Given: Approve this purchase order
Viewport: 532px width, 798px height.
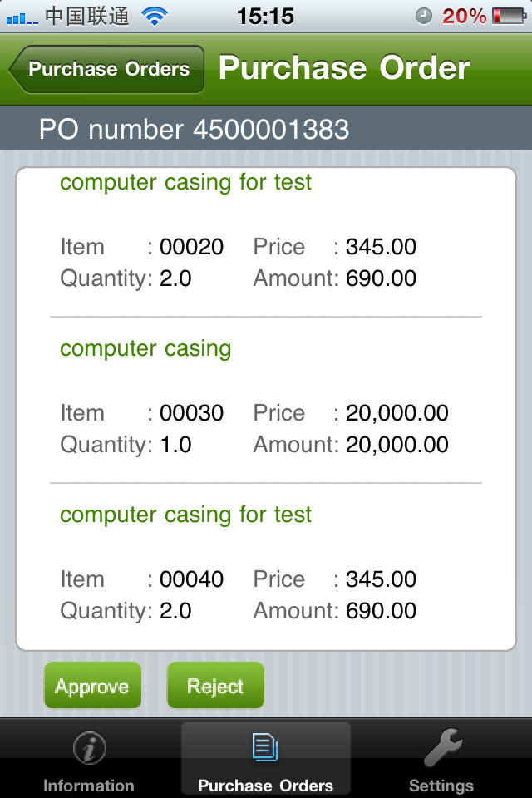Looking at the screenshot, I should 92,686.
